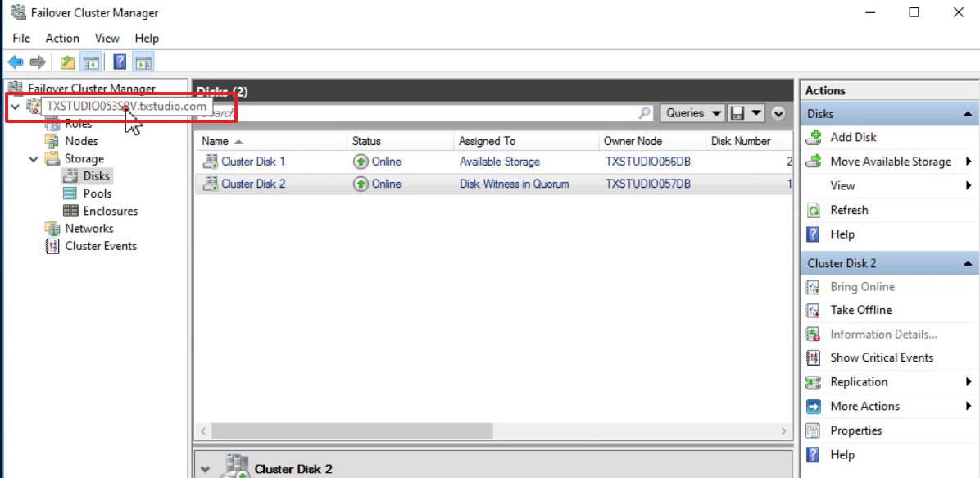
Task: Click the Move Available Storage icon
Action: click(813, 162)
